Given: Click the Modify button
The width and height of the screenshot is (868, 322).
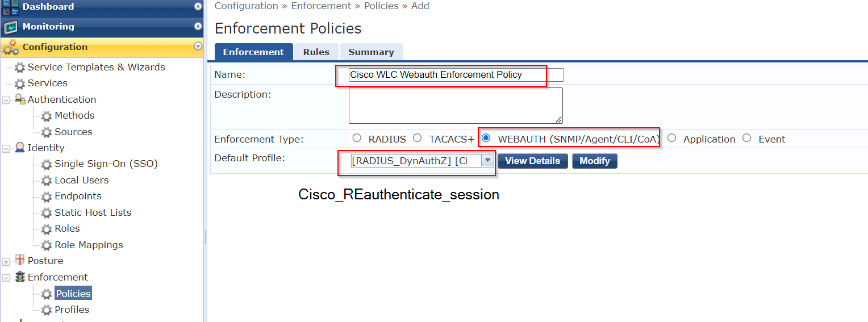Looking at the screenshot, I should point(595,161).
